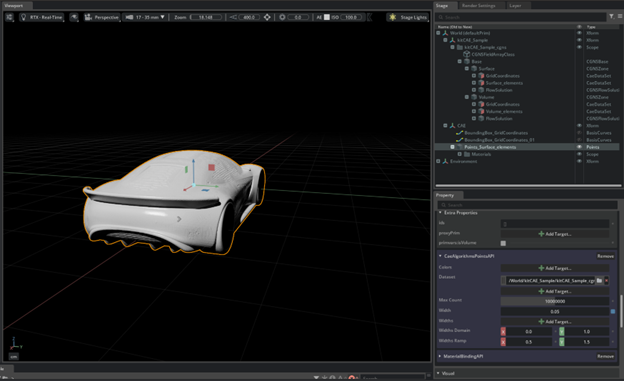Browse Dataset target folder icon
This screenshot has height=381, width=624.
599,281
